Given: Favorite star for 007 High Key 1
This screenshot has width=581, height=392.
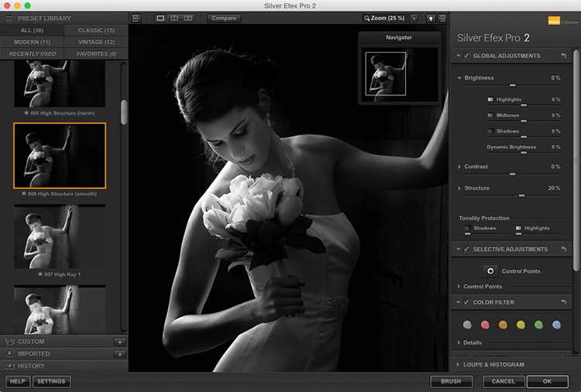Looking at the screenshot, I should tap(40, 274).
